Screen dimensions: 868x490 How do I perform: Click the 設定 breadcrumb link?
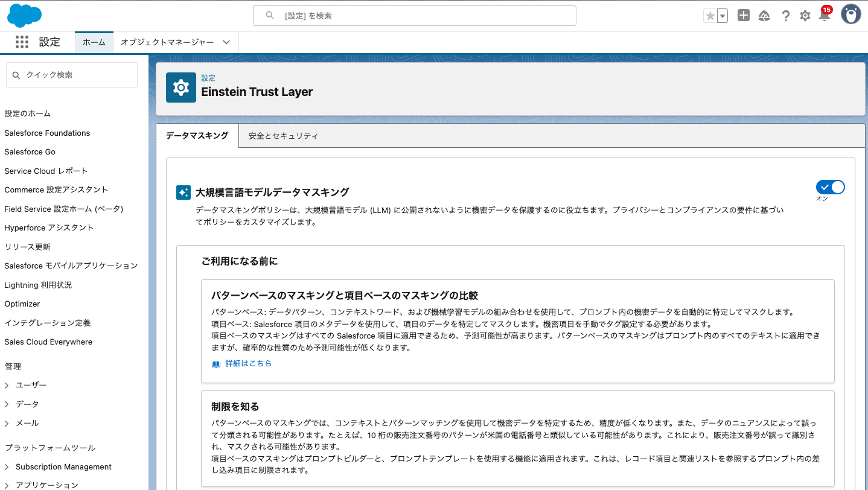(208, 78)
